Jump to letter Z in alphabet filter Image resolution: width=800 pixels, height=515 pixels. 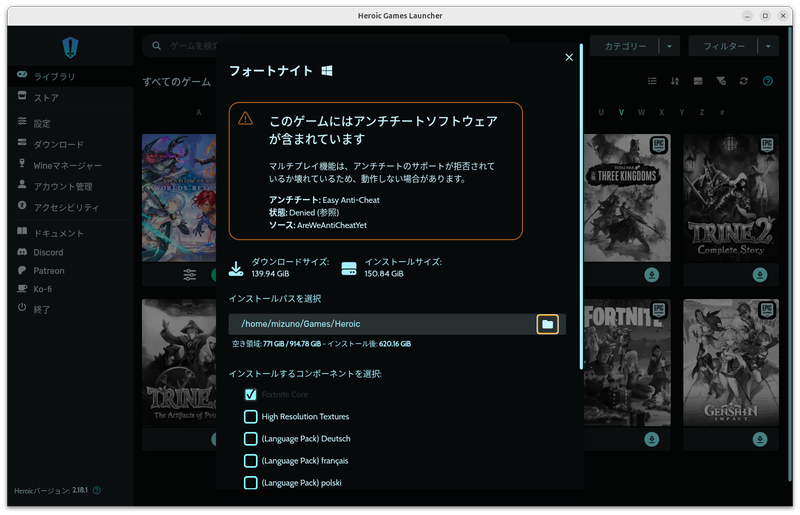coord(702,112)
